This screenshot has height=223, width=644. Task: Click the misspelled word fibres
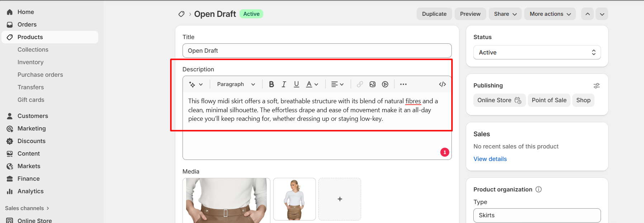(x=413, y=101)
